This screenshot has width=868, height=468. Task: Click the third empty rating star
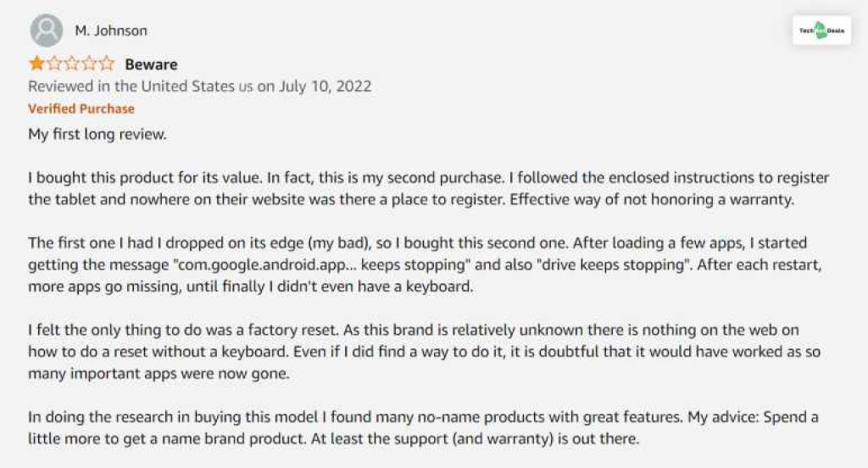[x=72, y=64]
